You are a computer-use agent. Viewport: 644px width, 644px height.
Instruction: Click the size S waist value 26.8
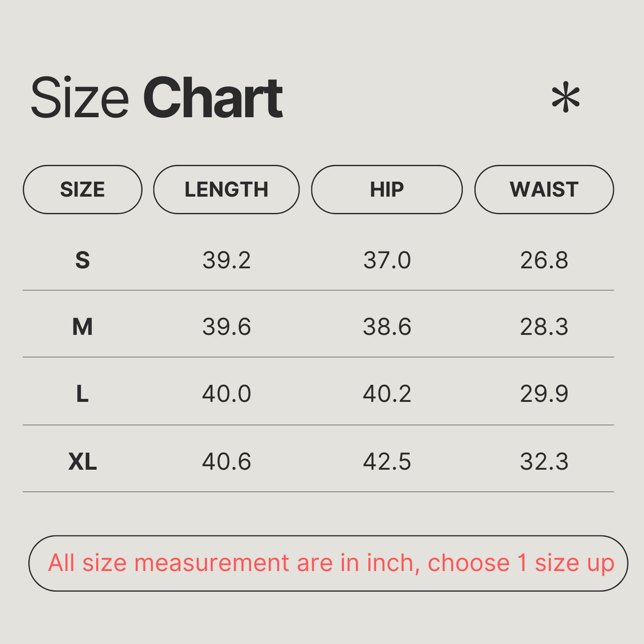(x=544, y=260)
